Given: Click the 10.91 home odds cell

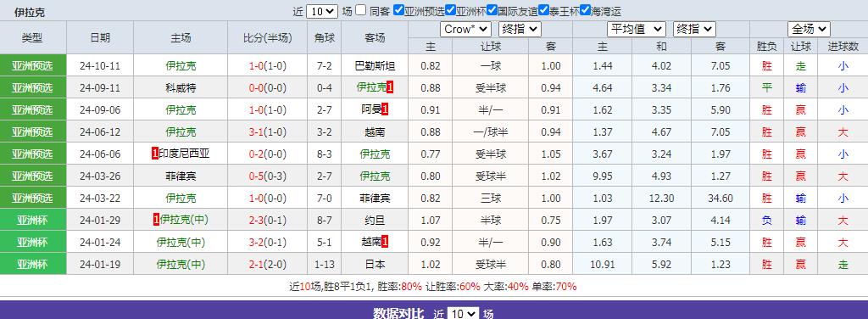Looking at the screenshot, I should pos(603,264).
